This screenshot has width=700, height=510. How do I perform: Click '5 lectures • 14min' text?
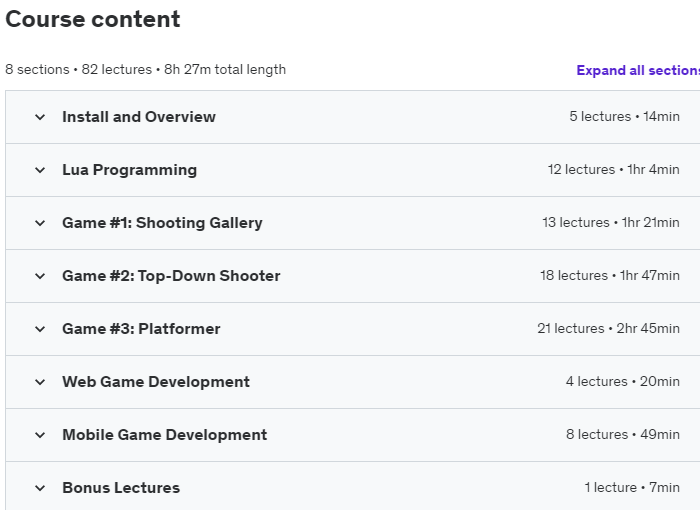tap(625, 117)
